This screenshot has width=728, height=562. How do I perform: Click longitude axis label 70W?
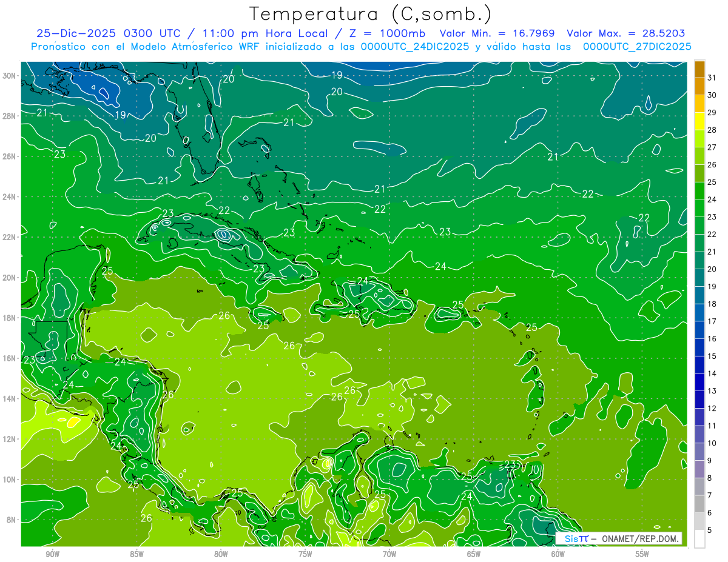coord(389,554)
